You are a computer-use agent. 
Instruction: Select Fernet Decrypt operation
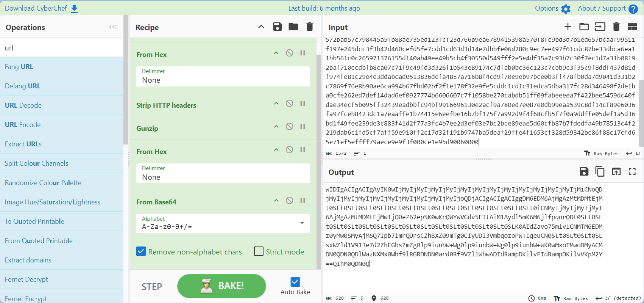pos(62,279)
